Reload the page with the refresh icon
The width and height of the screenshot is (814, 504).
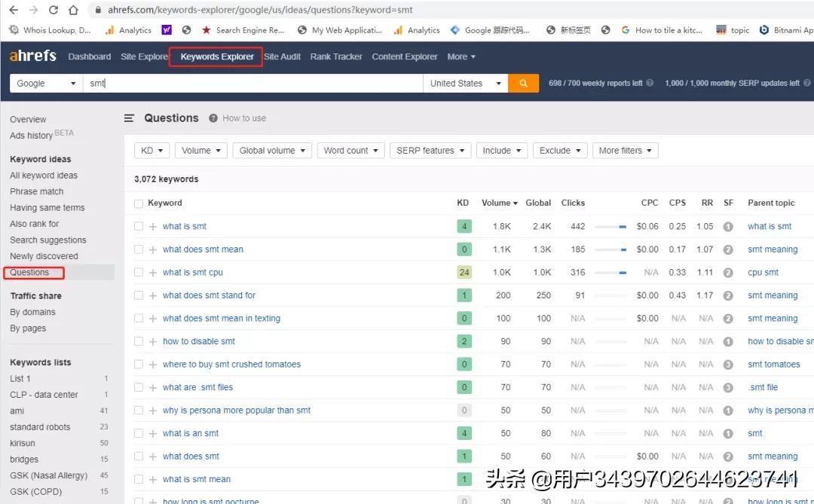pyautogui.click(x=53, y=10)
